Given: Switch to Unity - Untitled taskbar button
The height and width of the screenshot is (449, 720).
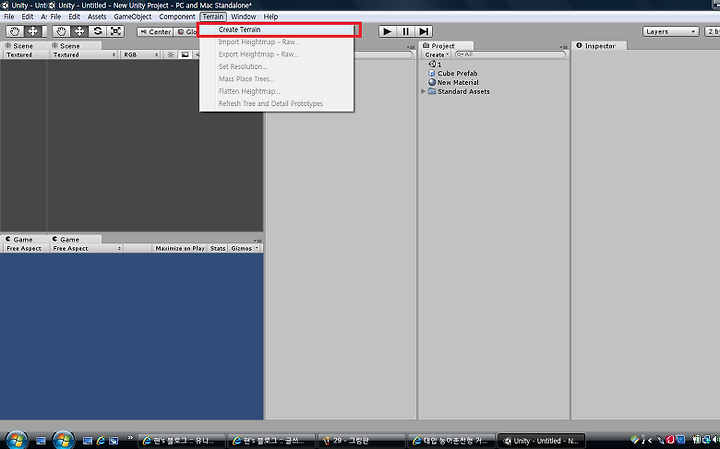Looking at the screenshot, I should 541,441.
